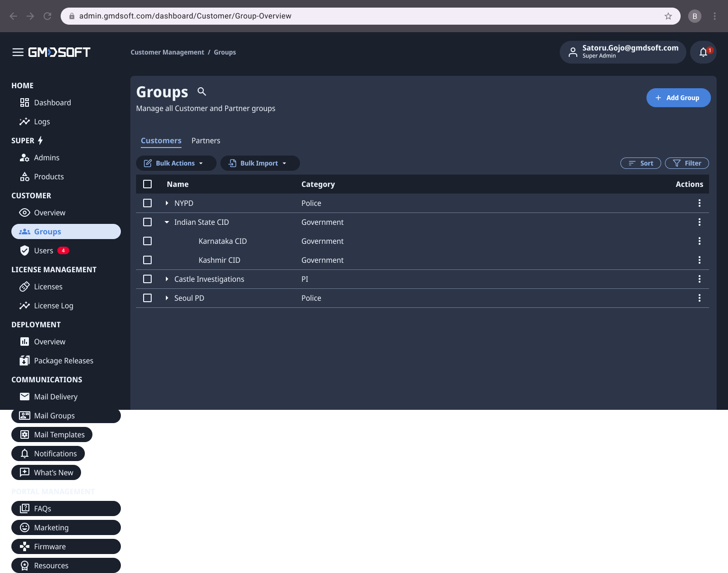Open Marketing in the sidebar
Screen dimensions: 728x573
coord(66,527)
